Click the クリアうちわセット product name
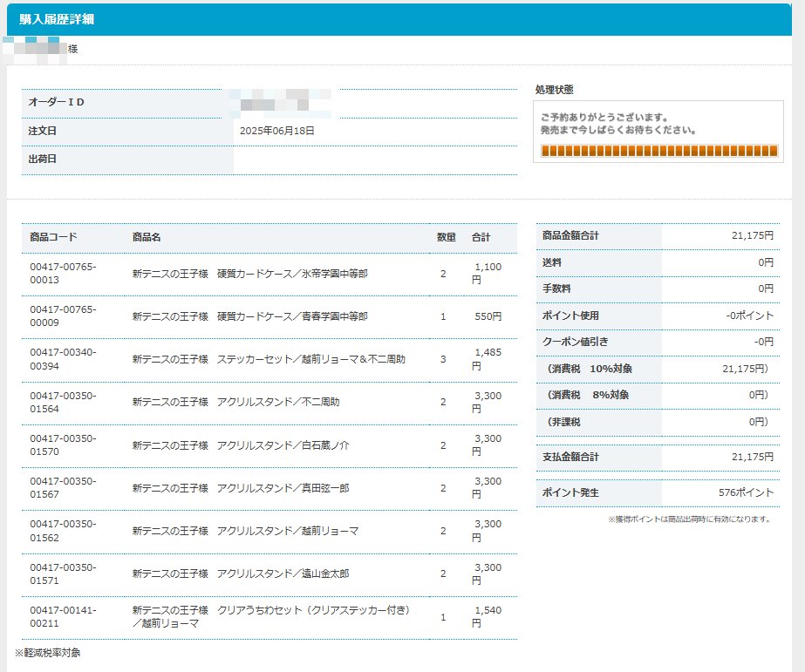 (x=271, y=616)
